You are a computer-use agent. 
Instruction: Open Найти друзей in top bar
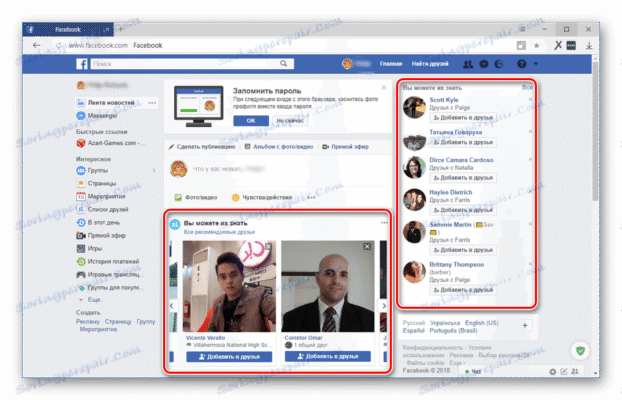click(430, 64)
